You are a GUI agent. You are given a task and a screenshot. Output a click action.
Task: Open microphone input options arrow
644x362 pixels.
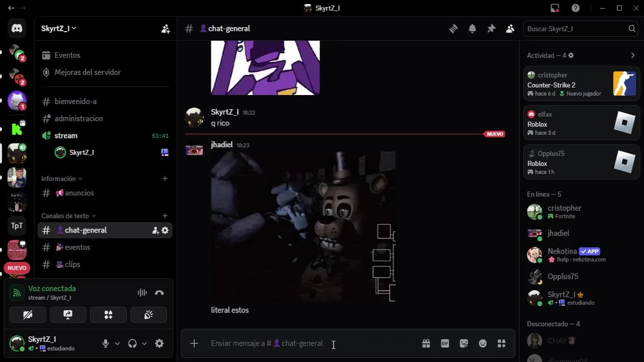(117, 344)
